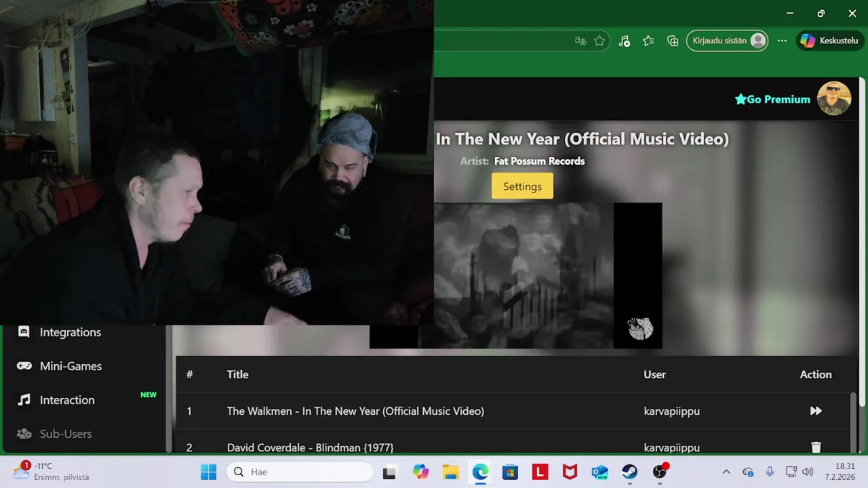Select David Coverdale - Blindman {1977} title
This screenshot has height=488, width=868.
point(310,447)
